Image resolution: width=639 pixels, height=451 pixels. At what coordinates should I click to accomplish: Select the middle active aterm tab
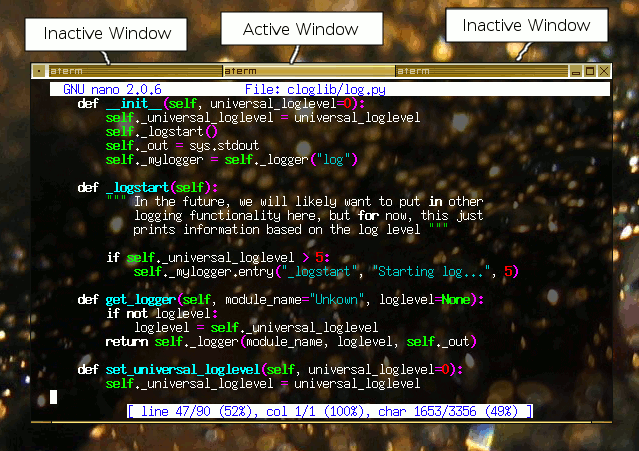309,71
